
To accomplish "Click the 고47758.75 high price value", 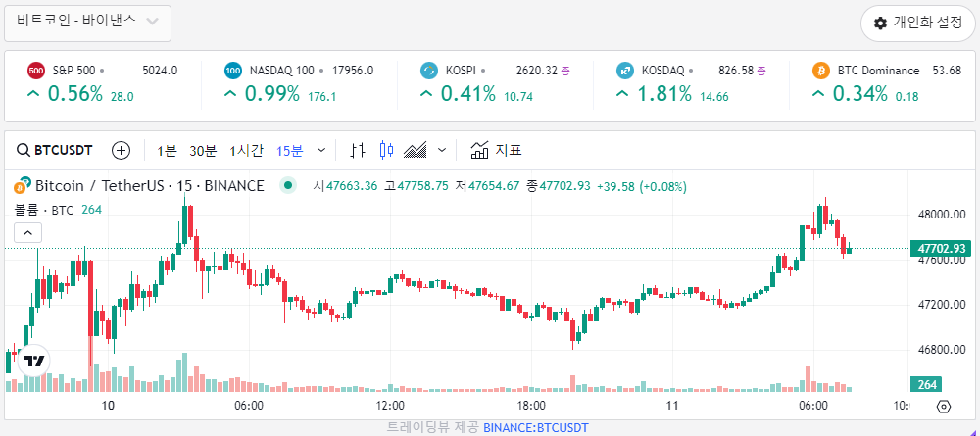I will [416, 186].
